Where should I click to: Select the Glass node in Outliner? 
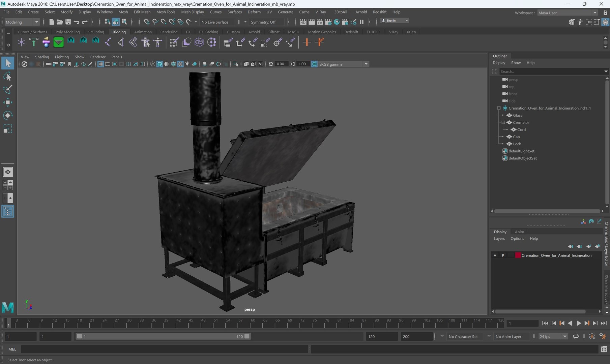(x=517, y=115)
